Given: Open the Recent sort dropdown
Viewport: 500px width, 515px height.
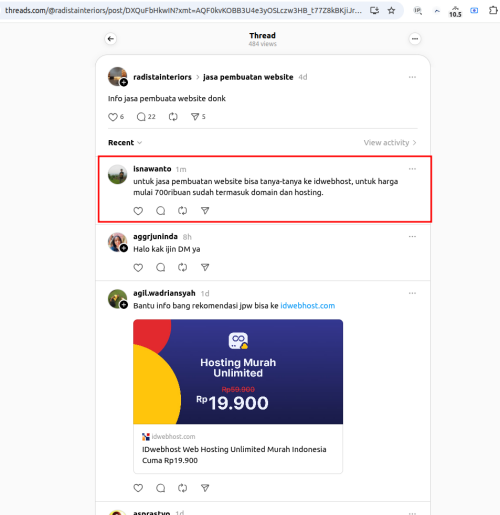Looking at the screenshot, I should (x=125, y=143).
